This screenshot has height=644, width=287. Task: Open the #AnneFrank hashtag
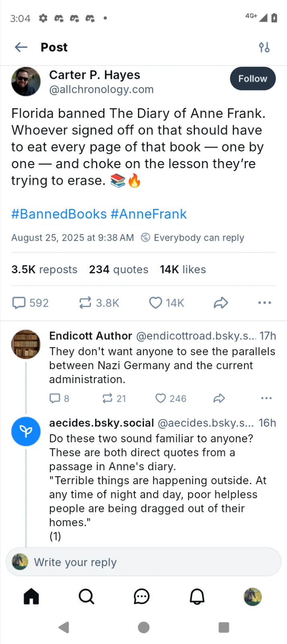[149, 214]
